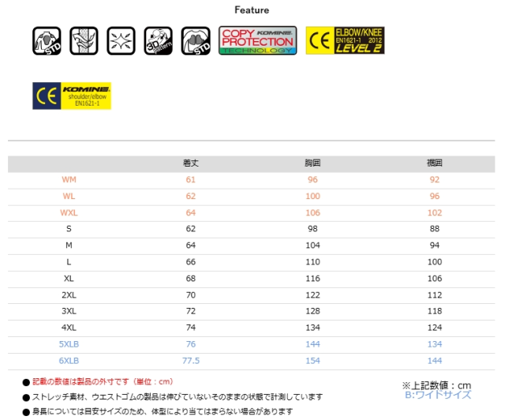Click the back protector STD feature icon
The height and width of the screenshot is (420, 505).
coord(47,41)
